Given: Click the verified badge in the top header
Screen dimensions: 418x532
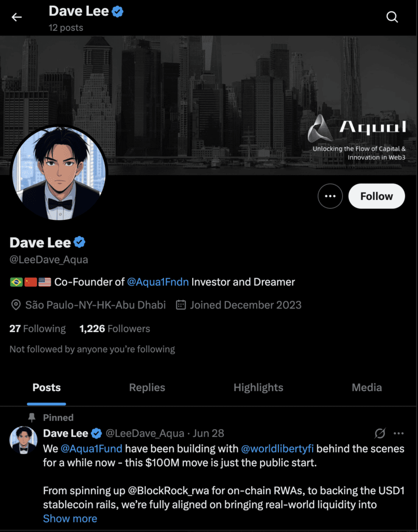Looking at the screenshot, I should coord(118,11).
